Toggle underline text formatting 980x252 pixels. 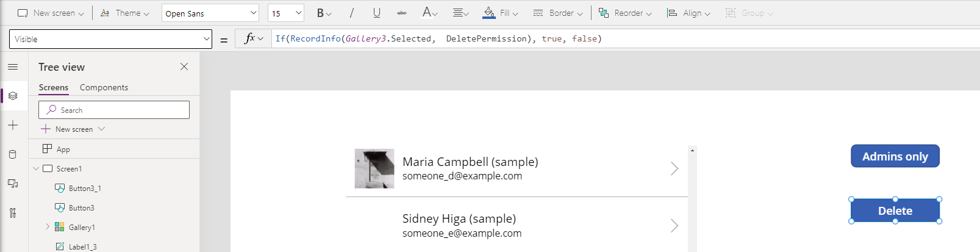tap(376, 13)
